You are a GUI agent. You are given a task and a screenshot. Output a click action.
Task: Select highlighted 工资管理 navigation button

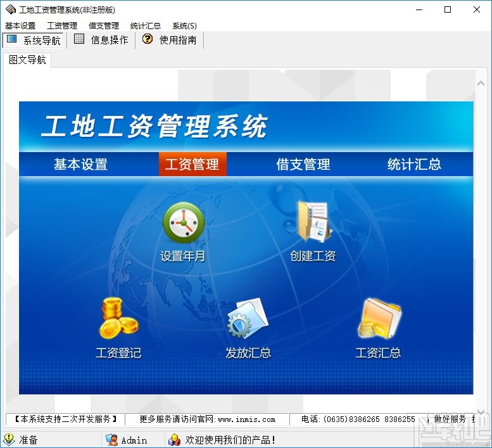[192, 164]
